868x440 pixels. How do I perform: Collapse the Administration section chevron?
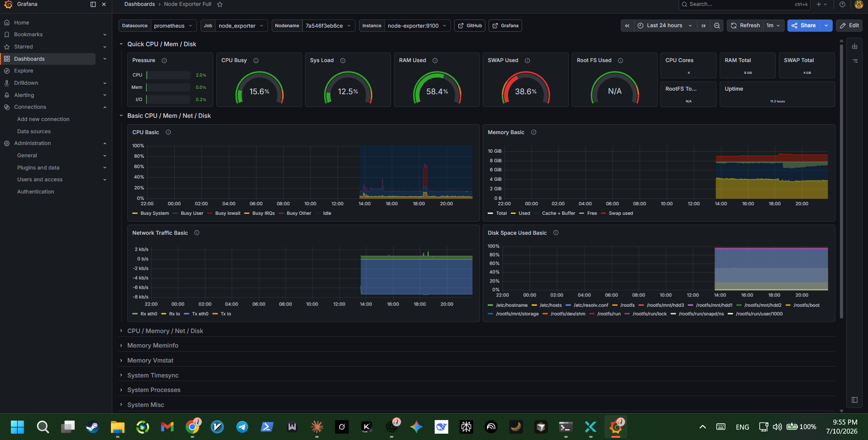[x=105, y=143]
